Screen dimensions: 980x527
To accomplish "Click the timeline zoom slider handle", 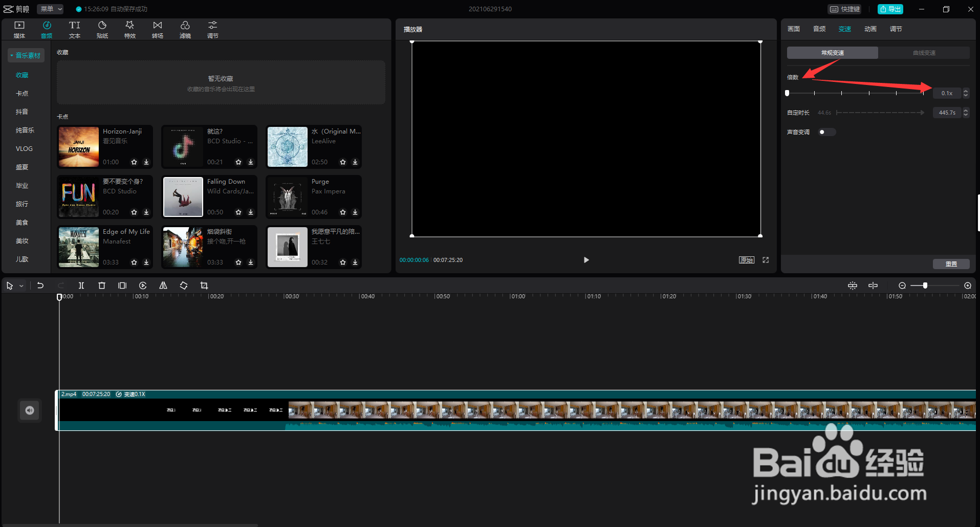I will [925, 286].
